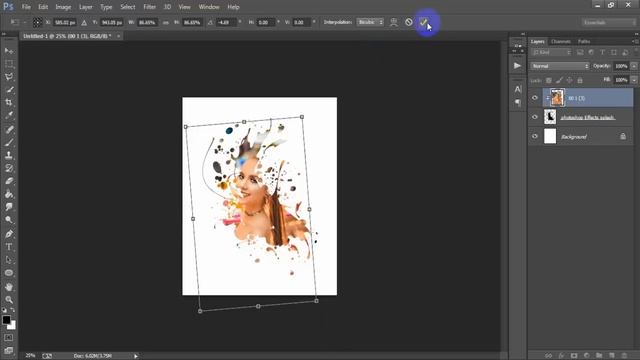Toggle relative positioning triangle in options bar

pos(84,22)
